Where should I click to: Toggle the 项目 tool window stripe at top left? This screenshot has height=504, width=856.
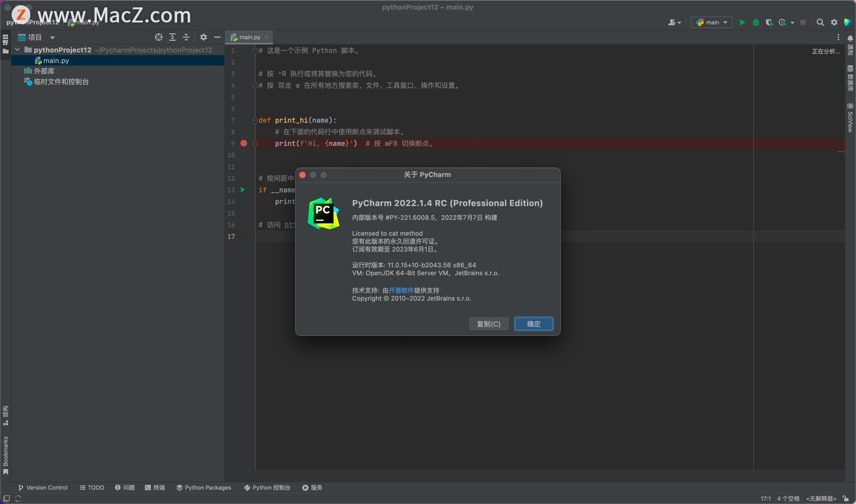pyautogui.click(x=6, y=44)
